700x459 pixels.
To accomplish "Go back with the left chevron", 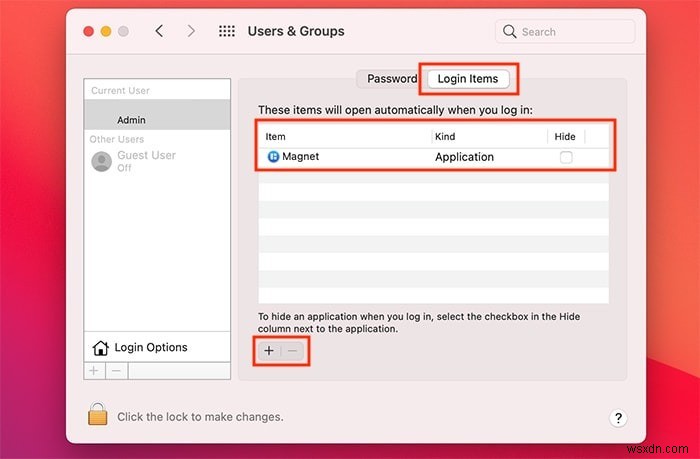I will (x=159, y=31).
